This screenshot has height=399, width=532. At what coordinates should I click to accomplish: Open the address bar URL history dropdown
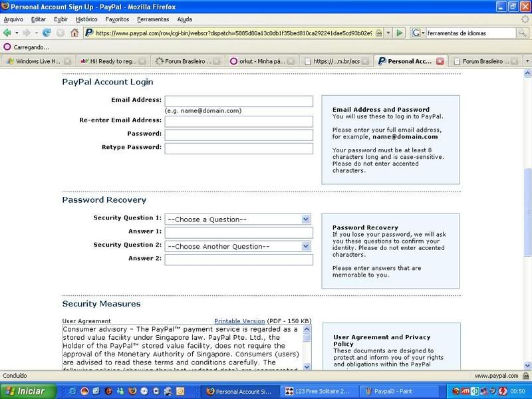pyautogui.click(x=388, y=33)
